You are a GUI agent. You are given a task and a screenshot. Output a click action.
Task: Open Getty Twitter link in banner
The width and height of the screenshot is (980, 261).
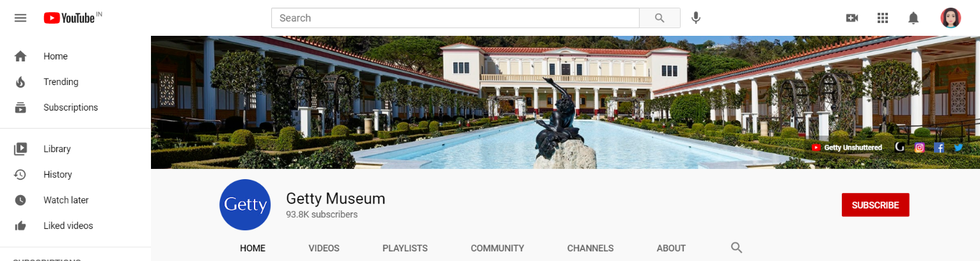tap(958, 147)
